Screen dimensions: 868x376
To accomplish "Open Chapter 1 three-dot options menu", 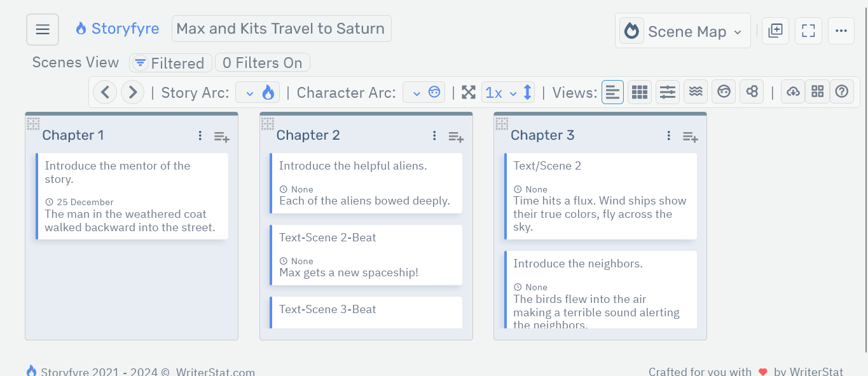I will coord(200,135).
